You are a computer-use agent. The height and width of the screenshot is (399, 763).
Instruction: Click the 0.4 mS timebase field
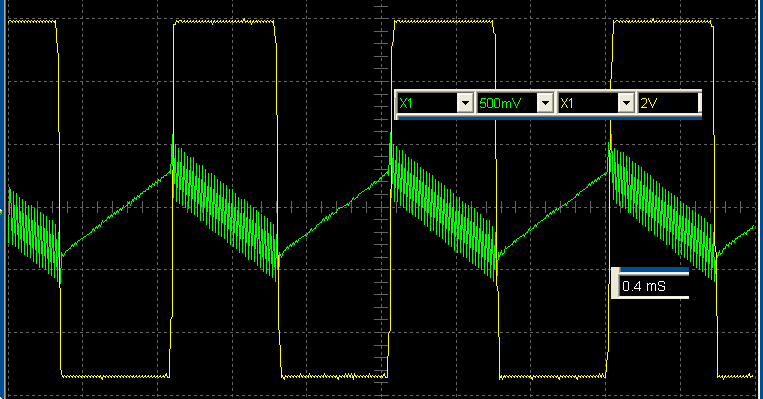click(x=654, y=286)
